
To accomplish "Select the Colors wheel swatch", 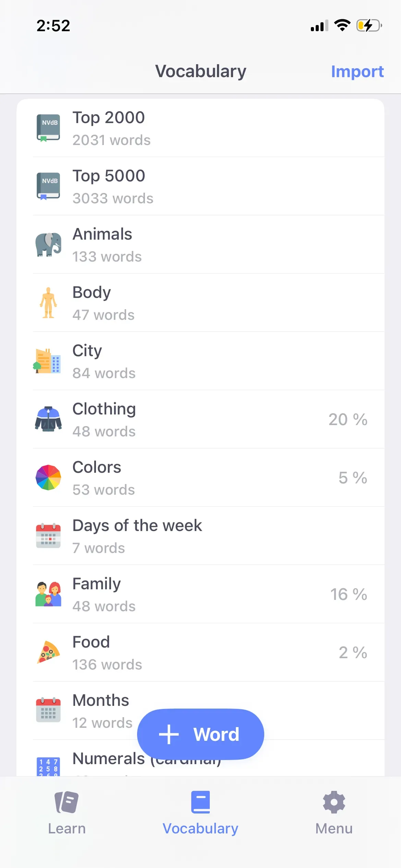I will [48, 478].
